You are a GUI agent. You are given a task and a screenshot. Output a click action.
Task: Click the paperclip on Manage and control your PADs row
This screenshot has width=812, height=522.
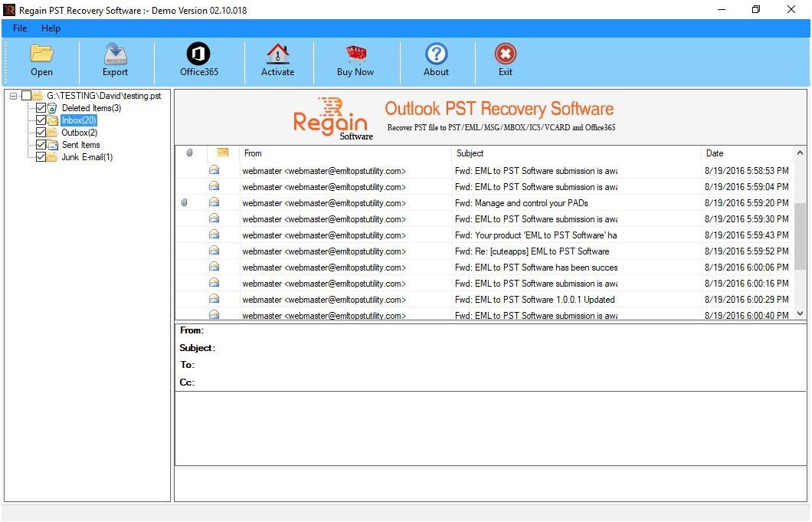click(x=184, y=202)
